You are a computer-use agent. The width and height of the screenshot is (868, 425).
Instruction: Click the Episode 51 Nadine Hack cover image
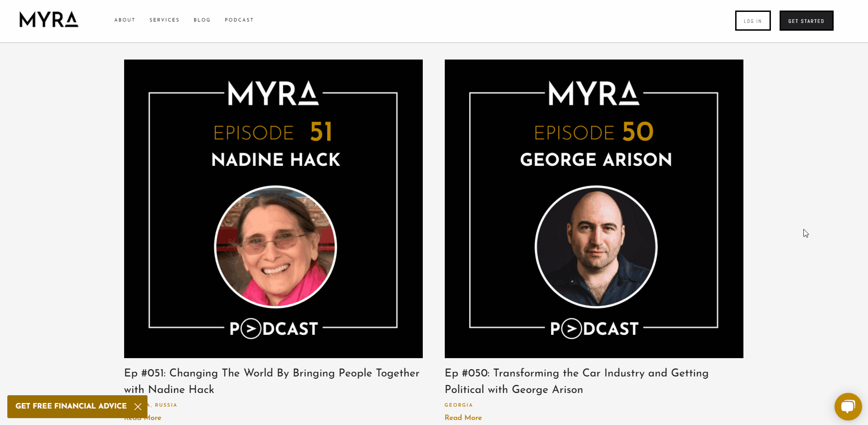(x=273, y=208)
